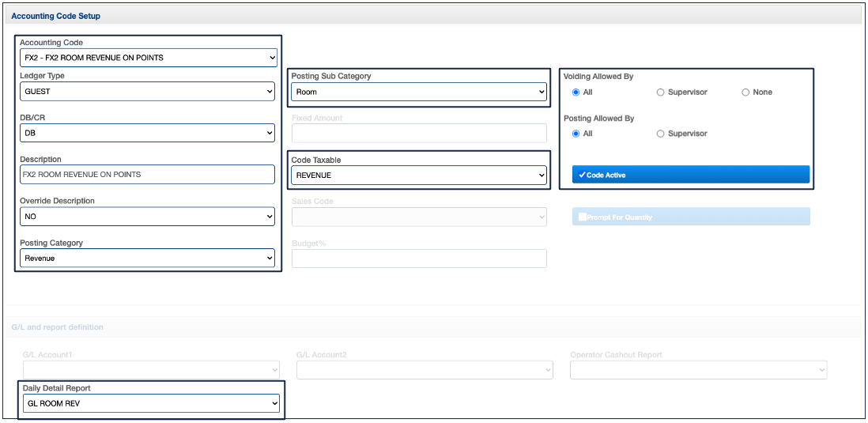
Task: Click the Description text field
Action: (x=148, y=175)
